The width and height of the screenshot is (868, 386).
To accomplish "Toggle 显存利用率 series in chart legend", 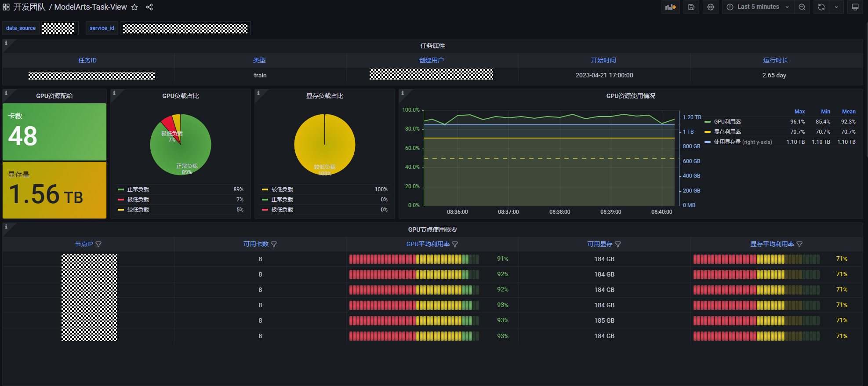I will point(727,132).
